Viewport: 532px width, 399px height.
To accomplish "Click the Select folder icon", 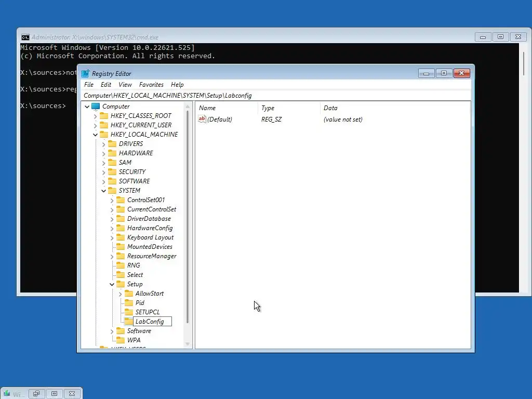I will coord(121,274).
